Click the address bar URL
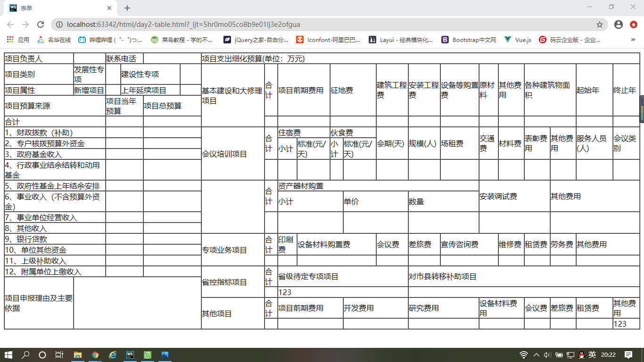 coord(183,25)
